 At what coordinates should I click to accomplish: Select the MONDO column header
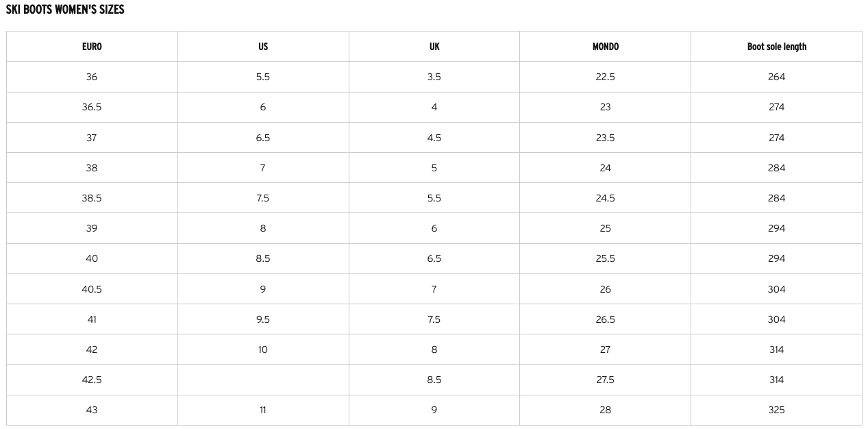click(x=605, y=47)
